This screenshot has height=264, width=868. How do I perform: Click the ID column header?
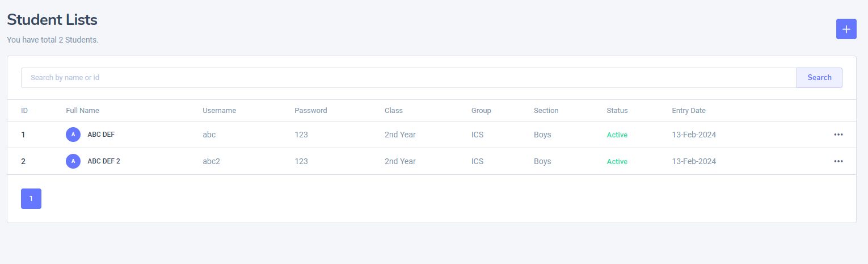24,111
